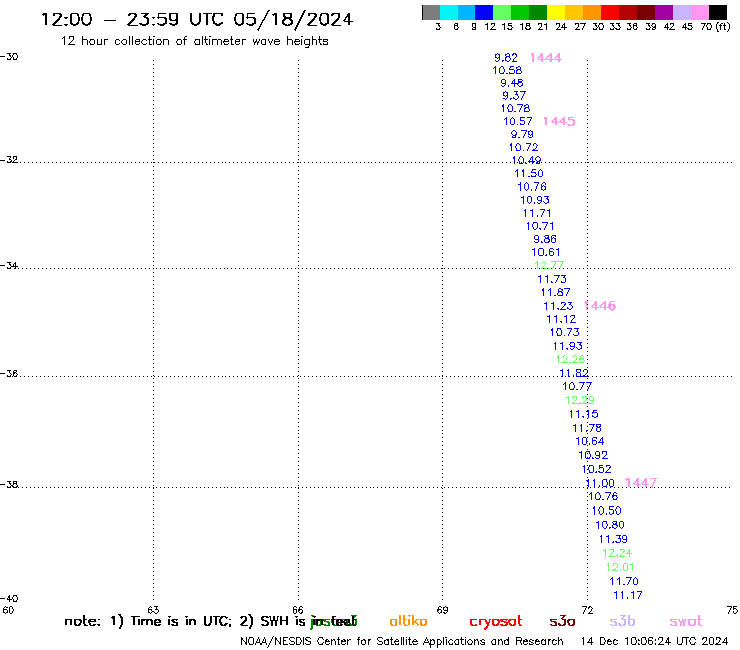Click the legend scale label '45'
The height and width of the screenshot is (650, 740).
coord(687,27)
